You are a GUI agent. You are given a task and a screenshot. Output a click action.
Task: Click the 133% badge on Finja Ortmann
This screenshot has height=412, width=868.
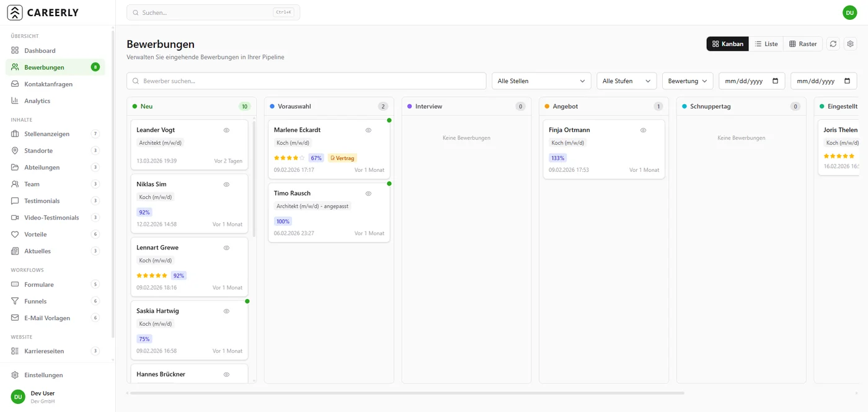pyautogui.click(x=557, y=158)
